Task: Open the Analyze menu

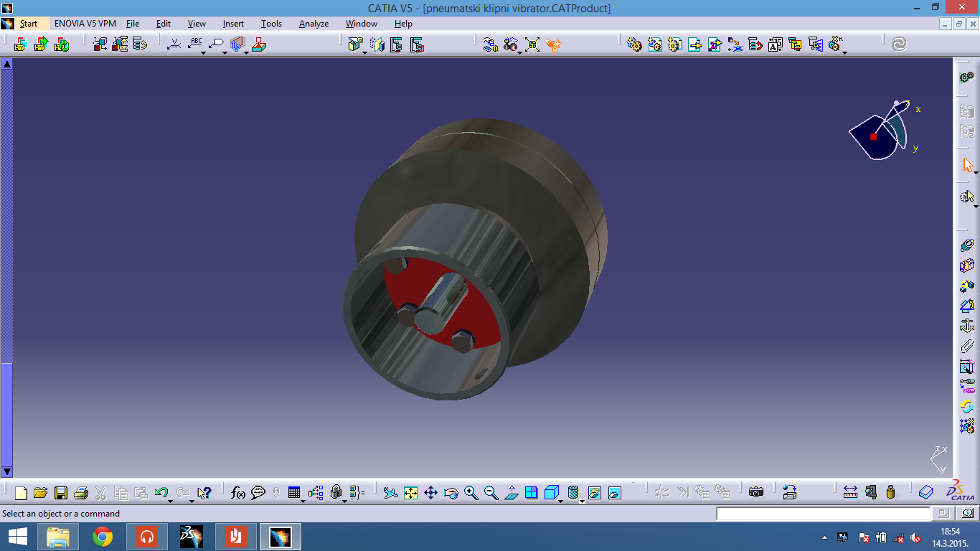Action: coord(314,24)
